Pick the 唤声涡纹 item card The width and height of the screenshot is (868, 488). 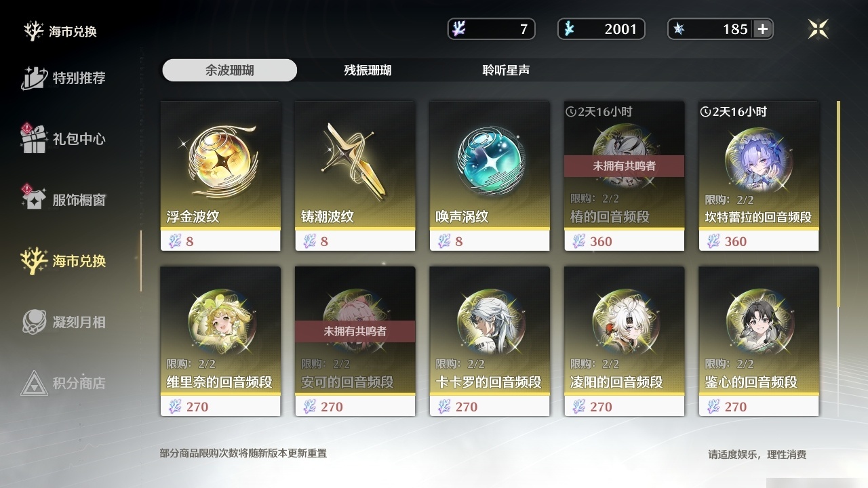[490, 176]
